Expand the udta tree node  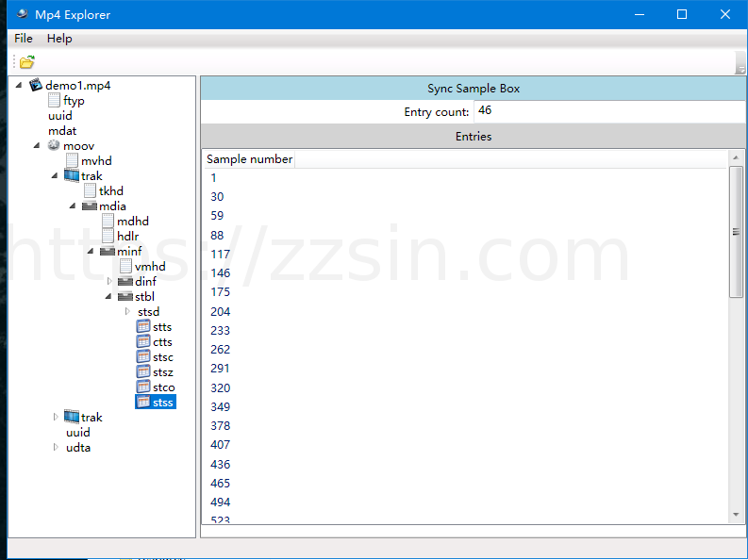(x=56, y=448)
